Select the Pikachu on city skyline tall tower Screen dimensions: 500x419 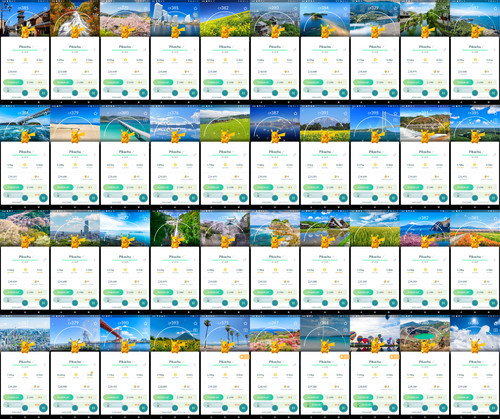click(75, 241)
